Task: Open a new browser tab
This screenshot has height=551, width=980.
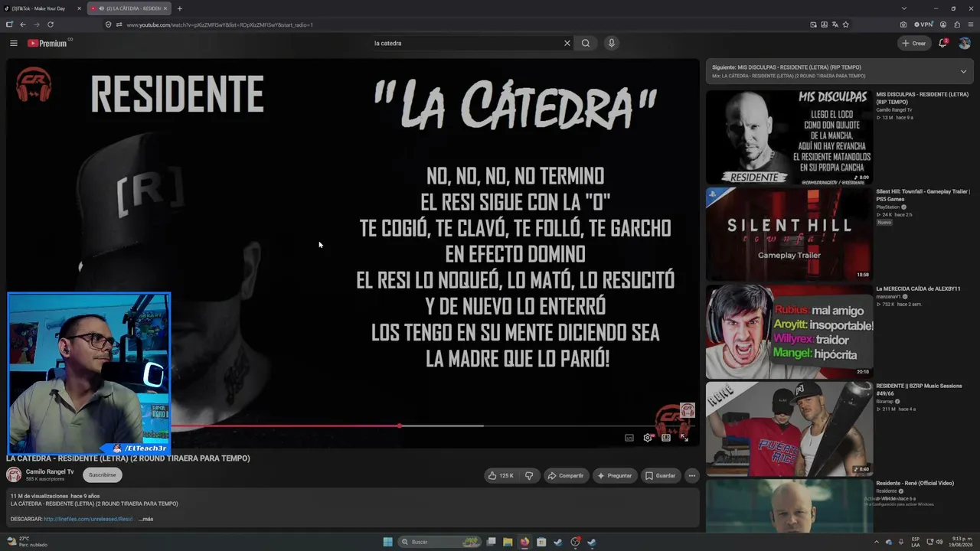Action: click(x=179, y=8)
